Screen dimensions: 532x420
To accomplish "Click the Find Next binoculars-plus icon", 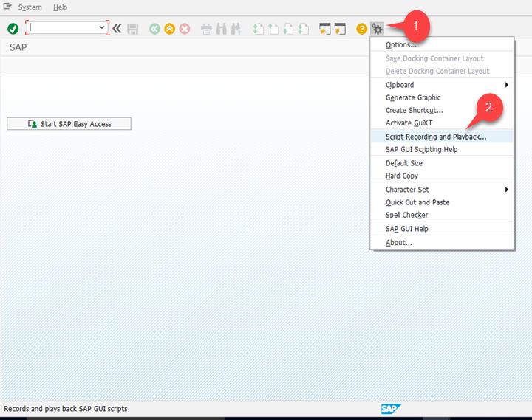I will pos(236,29).
